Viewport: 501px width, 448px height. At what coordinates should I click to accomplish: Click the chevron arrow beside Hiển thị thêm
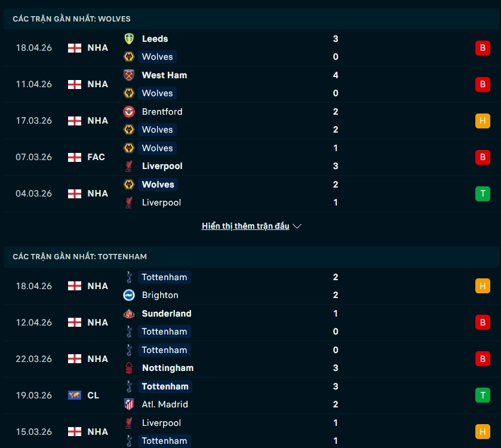297,226
